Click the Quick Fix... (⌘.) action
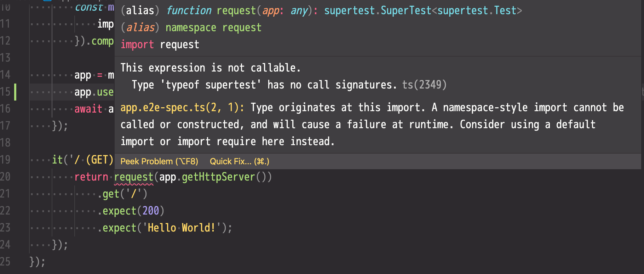Screen dimensions: 644x274 coord(239,161)
